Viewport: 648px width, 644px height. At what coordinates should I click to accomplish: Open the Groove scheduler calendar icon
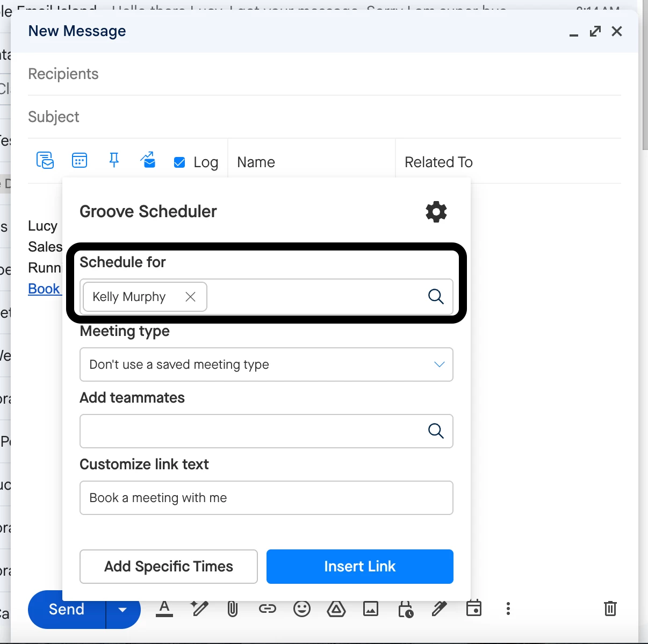[x=80, y=160]
